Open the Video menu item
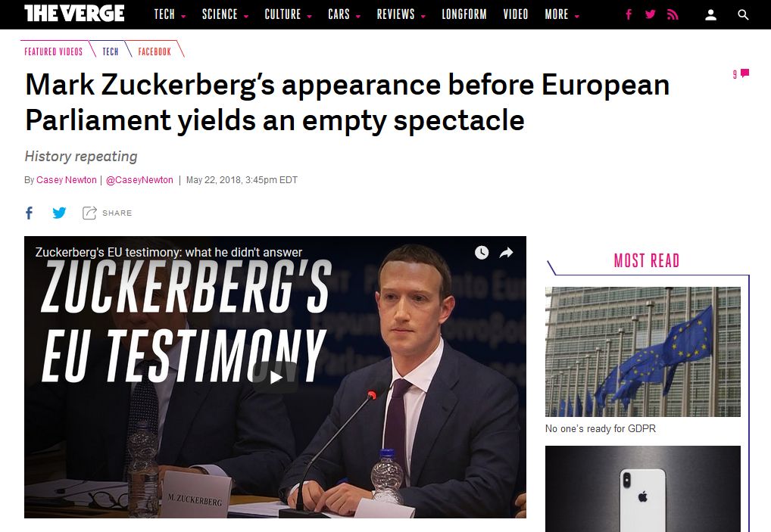This screenshot has height=532, width=771. point(515,14)
